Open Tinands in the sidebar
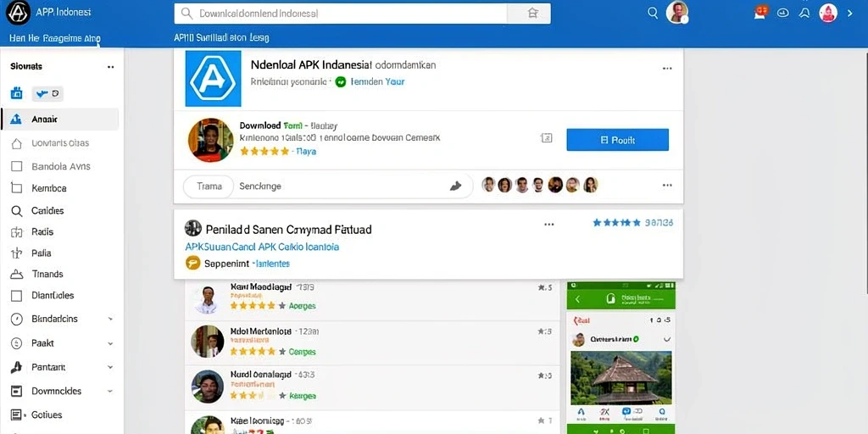 pos(47,274)
